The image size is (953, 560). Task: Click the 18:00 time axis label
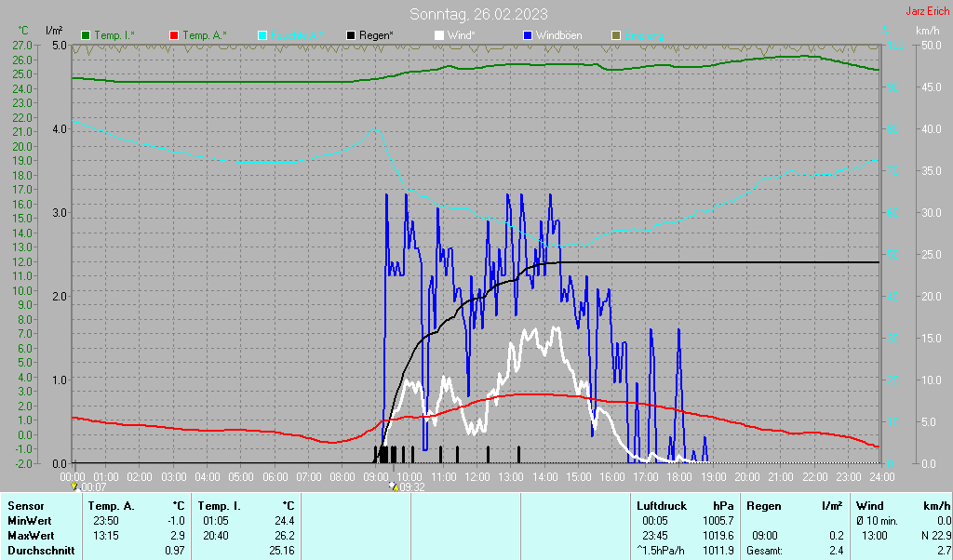coord(679,476)
